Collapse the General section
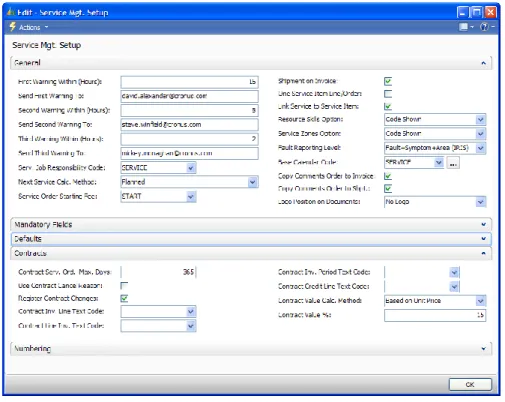This screenshot has width=505, height=402. pyautogui.click(x=483, y=63)
